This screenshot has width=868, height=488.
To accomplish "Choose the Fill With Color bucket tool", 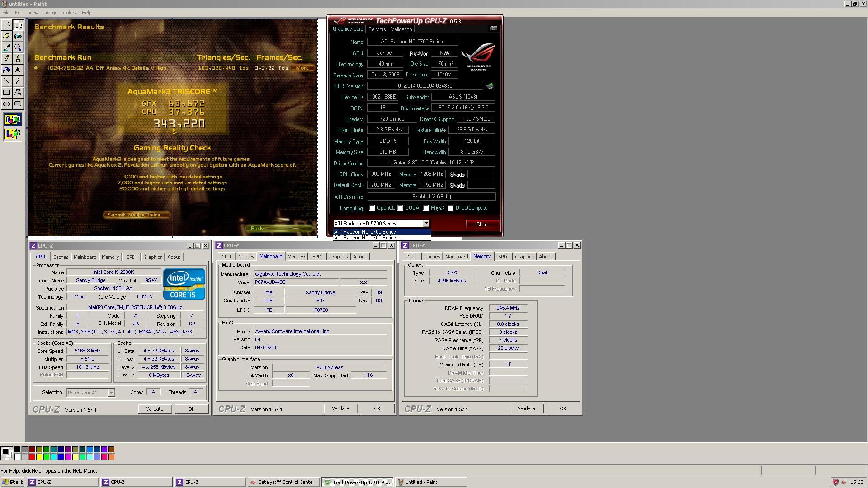I will pos(18,36).
